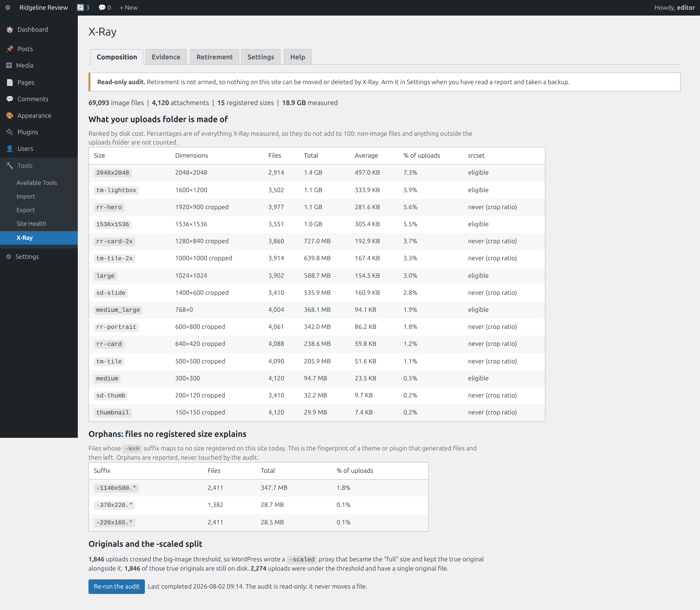
Task: Click the thumbnail size name
Action: [113, 413]
